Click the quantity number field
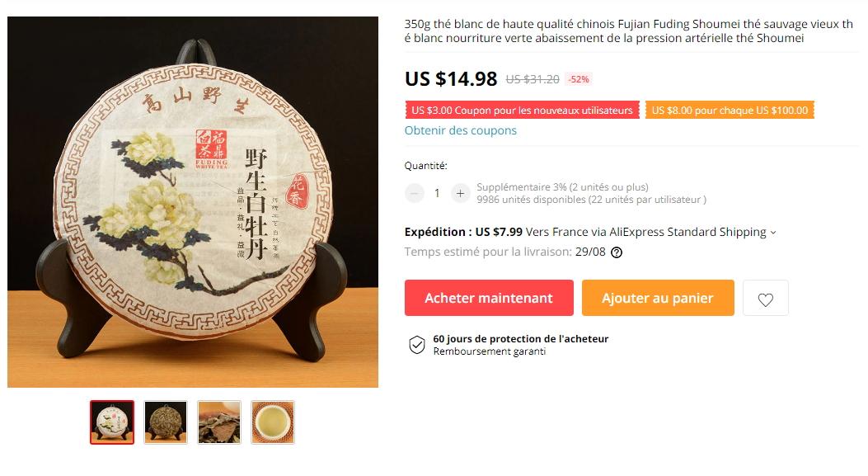The image size is (868, 476). click(x=437, y=193)
